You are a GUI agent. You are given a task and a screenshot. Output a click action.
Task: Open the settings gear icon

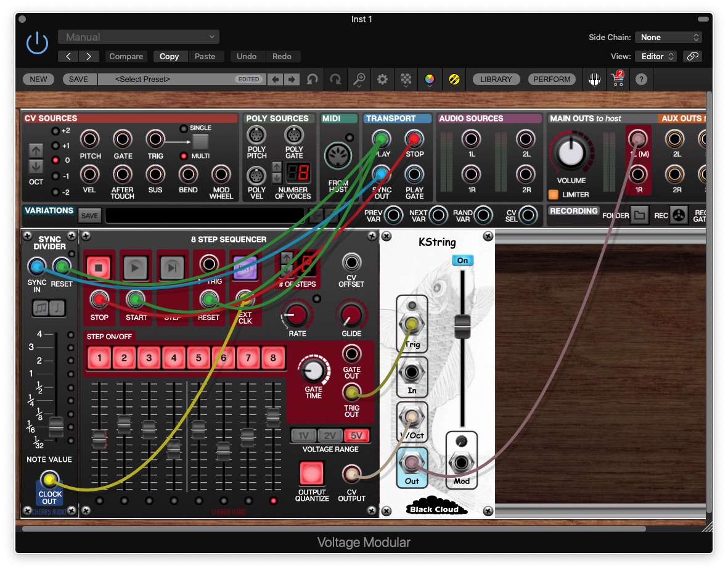click(x=382, y=80)
